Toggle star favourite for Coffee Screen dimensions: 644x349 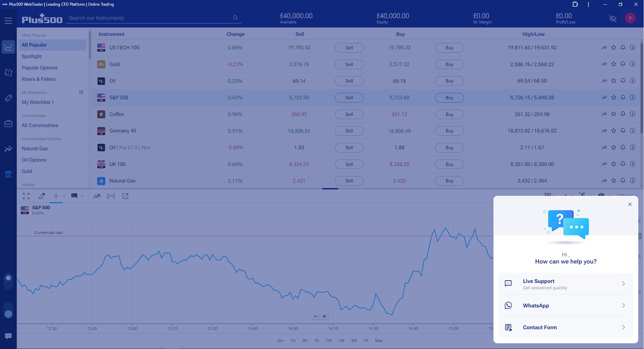pyautogui.click(x=613, y=114)
